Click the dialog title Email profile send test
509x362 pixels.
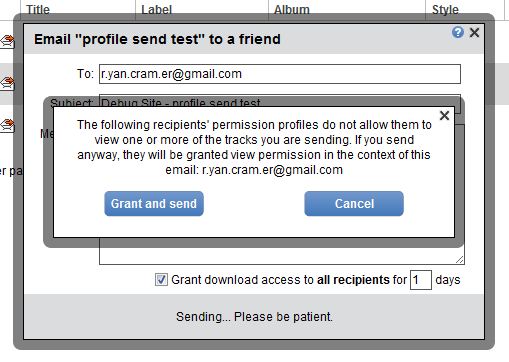coord(157,39)
